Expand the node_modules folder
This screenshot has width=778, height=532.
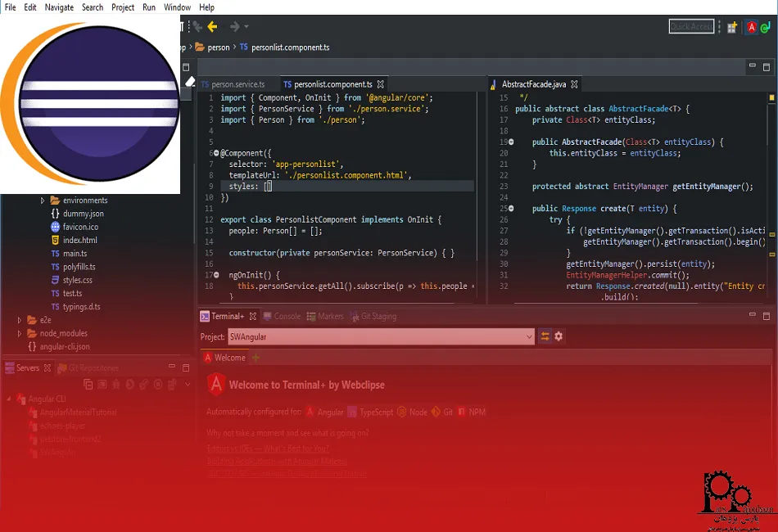click(20, 333)
